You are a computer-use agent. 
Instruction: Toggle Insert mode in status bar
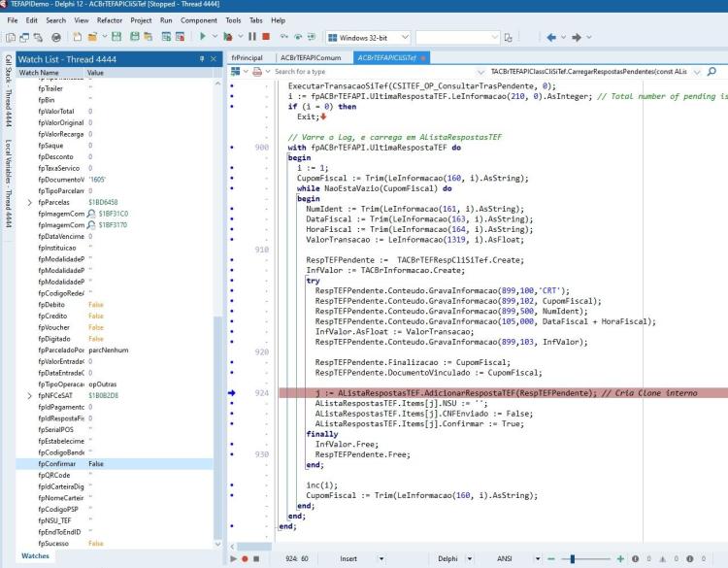pyautogui.click(x=348, y=558)
